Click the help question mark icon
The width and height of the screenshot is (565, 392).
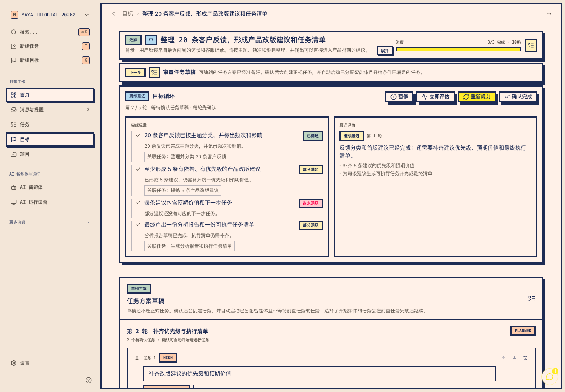pyautogui.click(x=89, y=380)
